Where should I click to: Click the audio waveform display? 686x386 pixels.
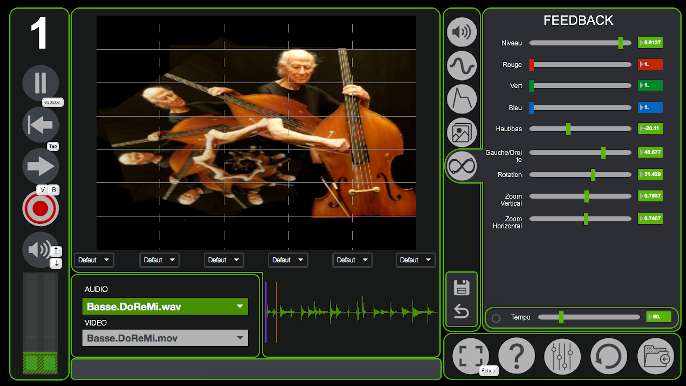351,312
